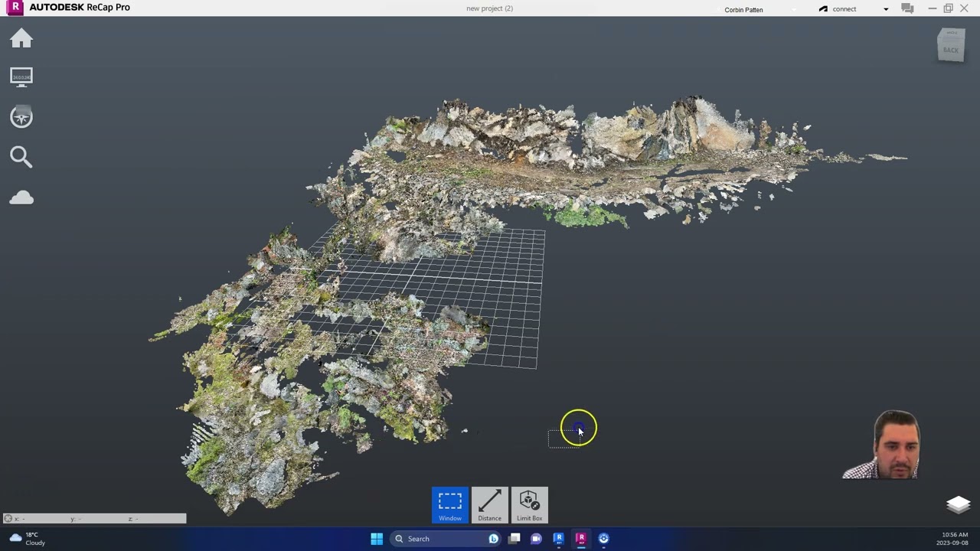Click the 'new project (2)' title text
Screen dimensions: 980x551
pos(490,8)
